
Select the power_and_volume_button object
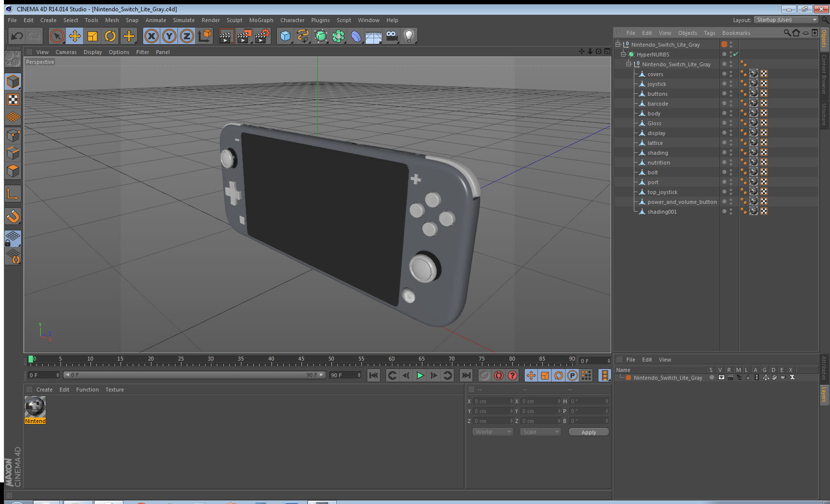click(682, 201)
